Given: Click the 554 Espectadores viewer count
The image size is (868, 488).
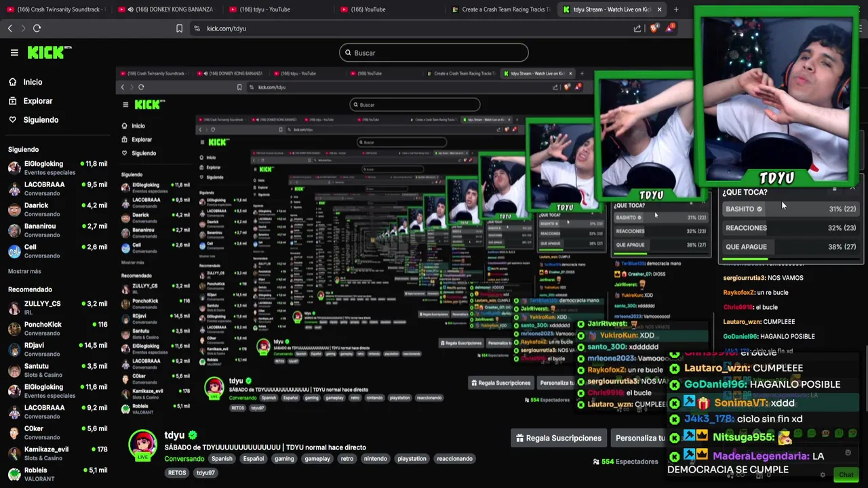Looking at the screenshot, I should click(625, 462).
